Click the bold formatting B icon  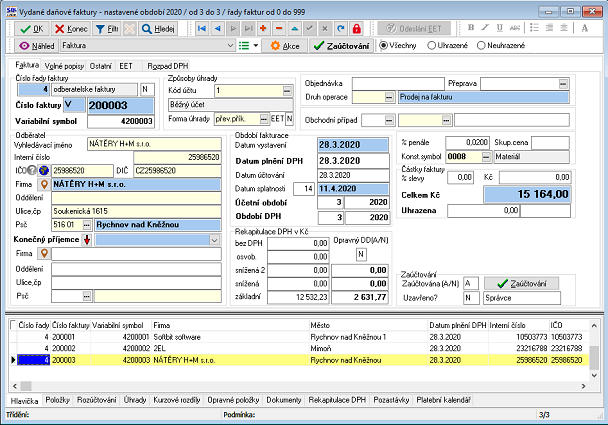pos(471,28)
